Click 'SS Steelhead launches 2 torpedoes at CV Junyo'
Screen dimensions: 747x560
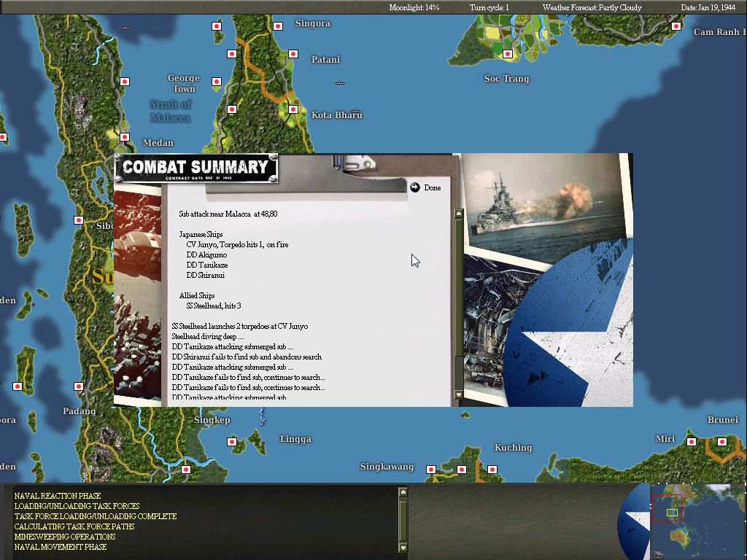239,326
